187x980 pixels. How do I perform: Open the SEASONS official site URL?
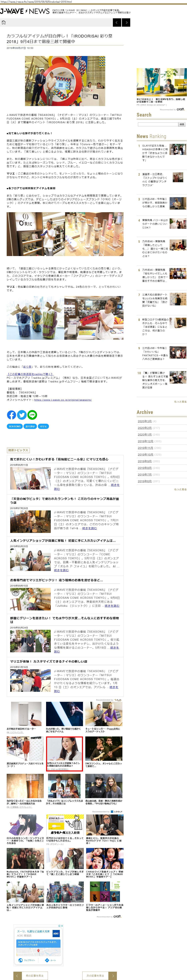(x=63, y=400)
